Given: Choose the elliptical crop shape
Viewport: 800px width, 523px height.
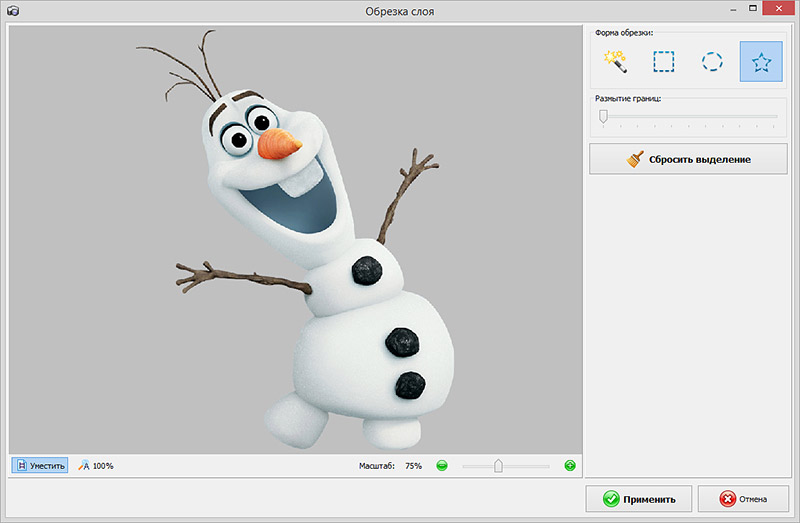Looking at the screenshot, I should click(712, 61).
